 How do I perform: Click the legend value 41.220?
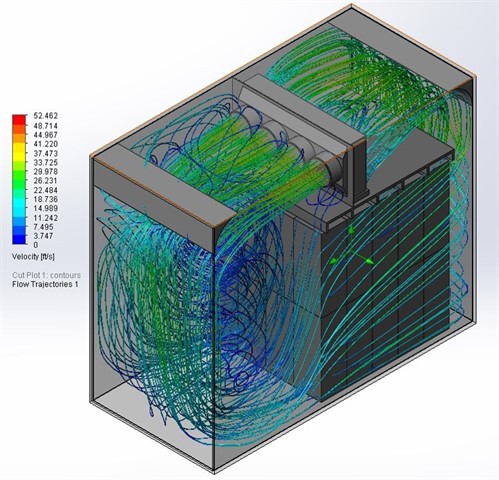[46, 144]
